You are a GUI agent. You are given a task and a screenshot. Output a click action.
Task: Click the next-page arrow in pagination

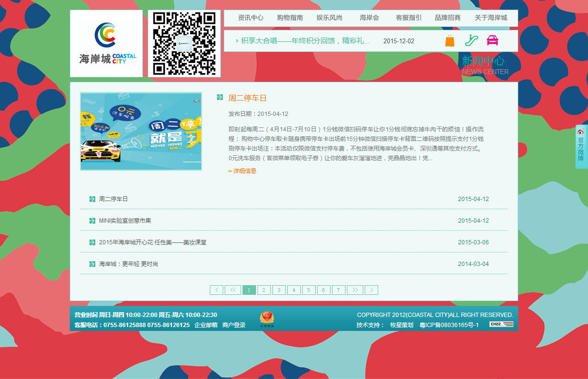pos(371,290)
